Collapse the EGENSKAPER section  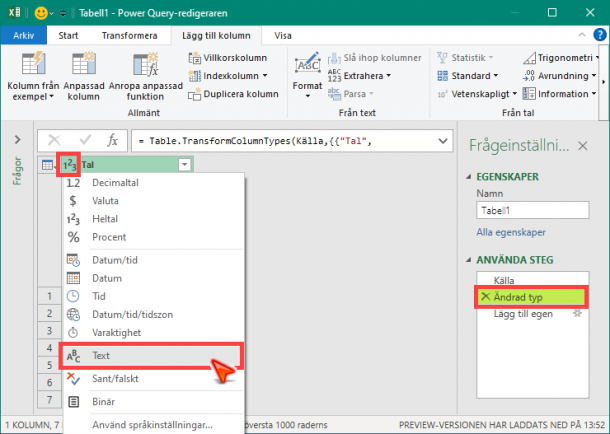(469, 177)
